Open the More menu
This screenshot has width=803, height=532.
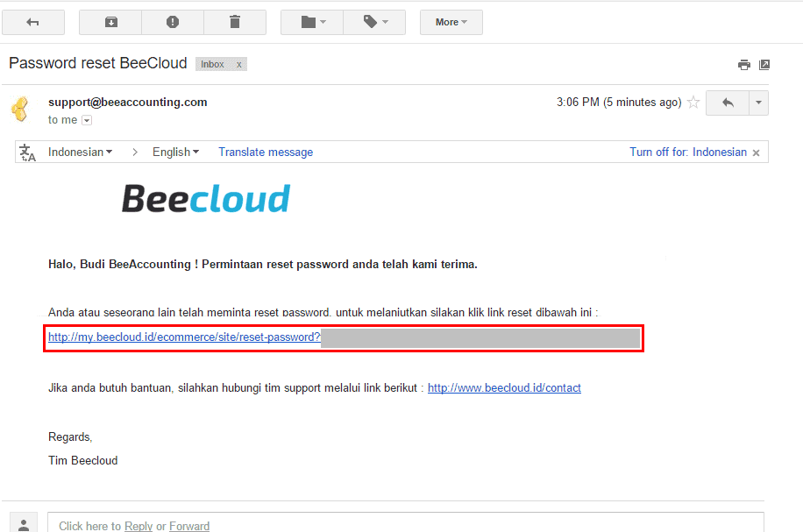tap(451, 22)
